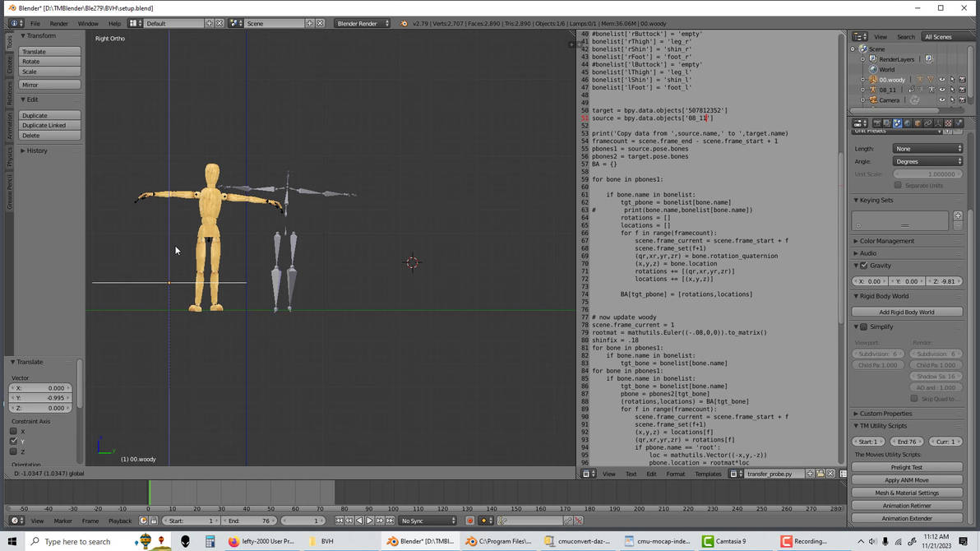Open the Templates menu

pyautogui.click(x=709, y=474)
